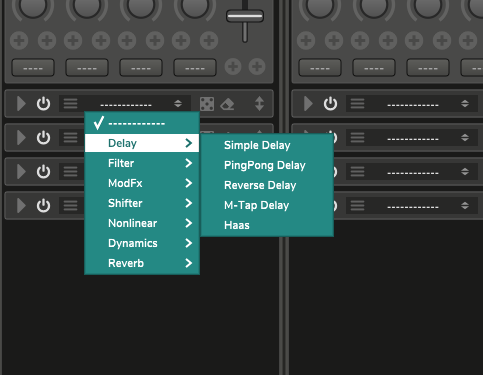Click the dice randomize icon in first left FX slot
Viewport: 483px width, 375px height.
click(x=207, y=104)
